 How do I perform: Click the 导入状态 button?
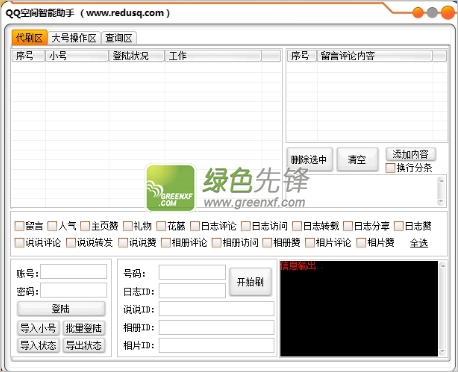tap(38, 345)
